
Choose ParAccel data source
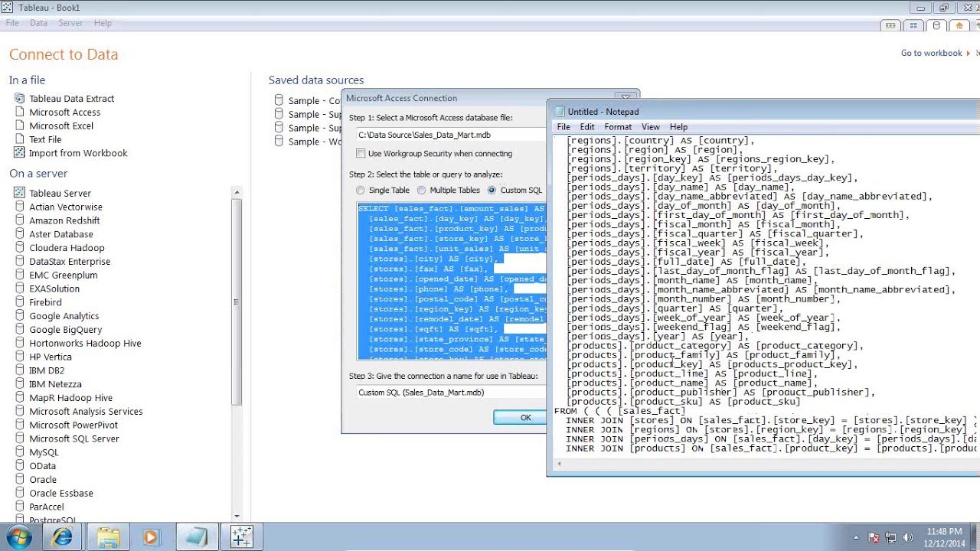(47, 507)
